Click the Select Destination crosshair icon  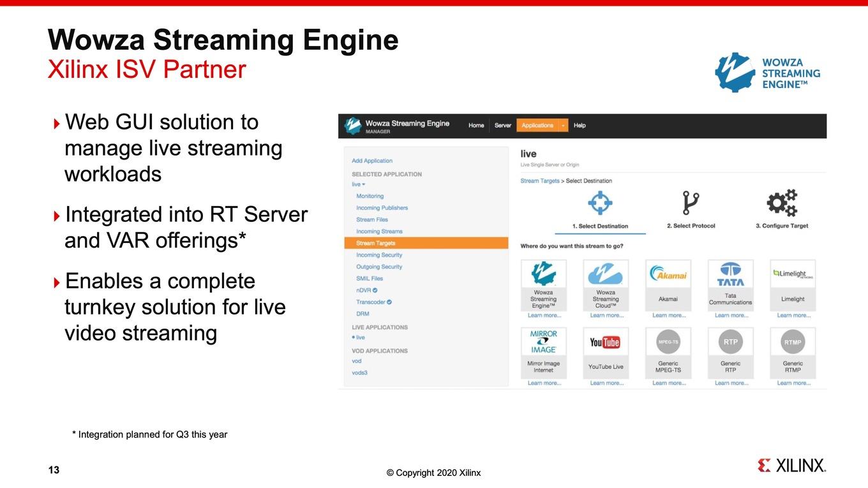[600, 203]
